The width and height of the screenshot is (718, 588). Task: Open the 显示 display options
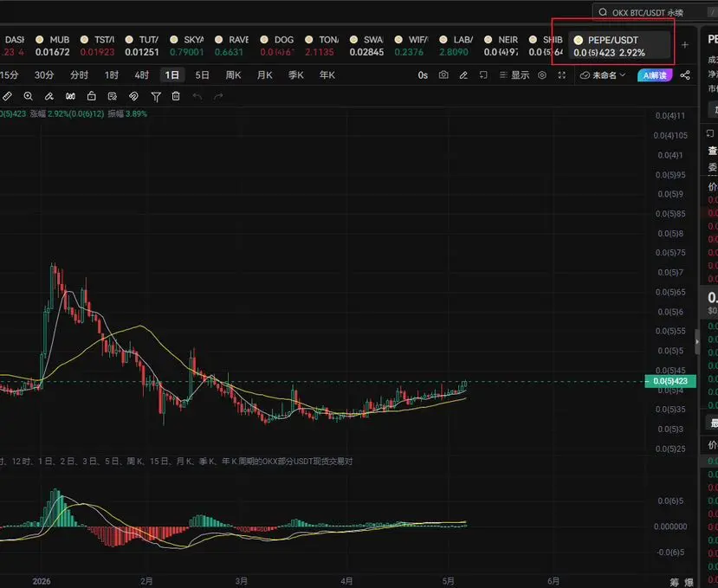514,75
